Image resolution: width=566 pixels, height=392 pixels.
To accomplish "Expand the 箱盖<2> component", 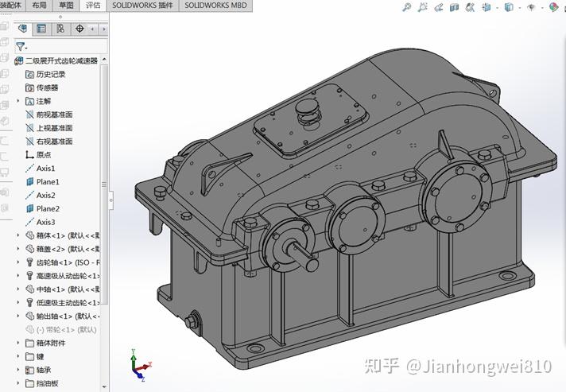I will coord(18,249).
